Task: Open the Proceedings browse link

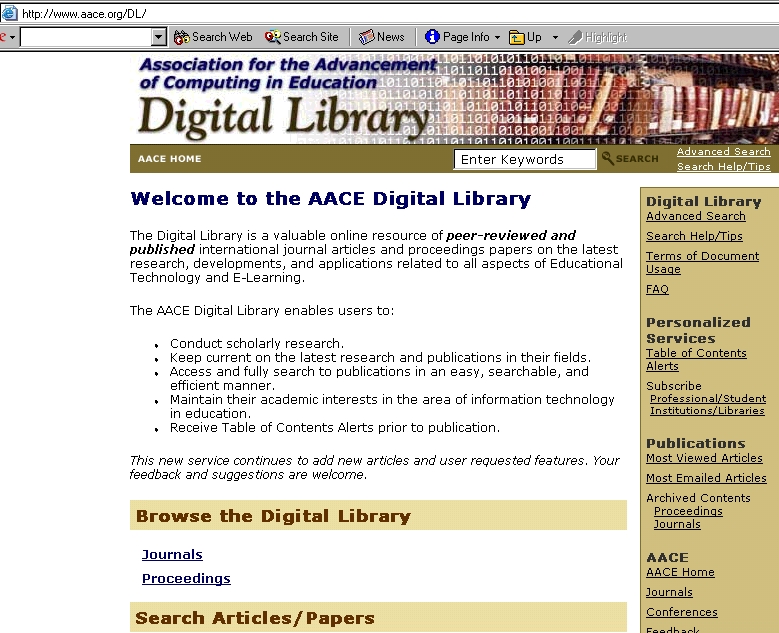Action: click(186, 579)
